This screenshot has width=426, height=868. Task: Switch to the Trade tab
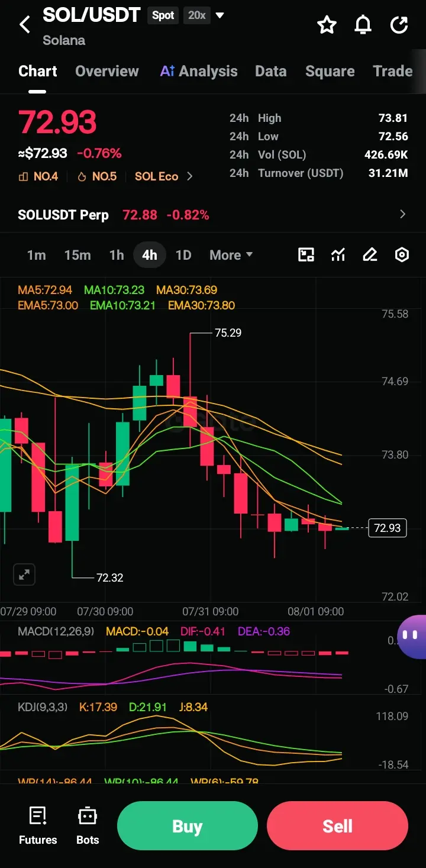click(393, 71)
